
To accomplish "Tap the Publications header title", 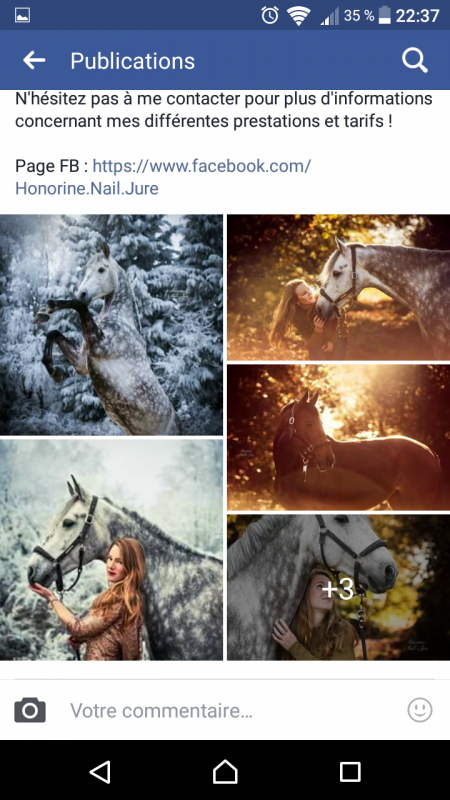I will pos(133,61).
